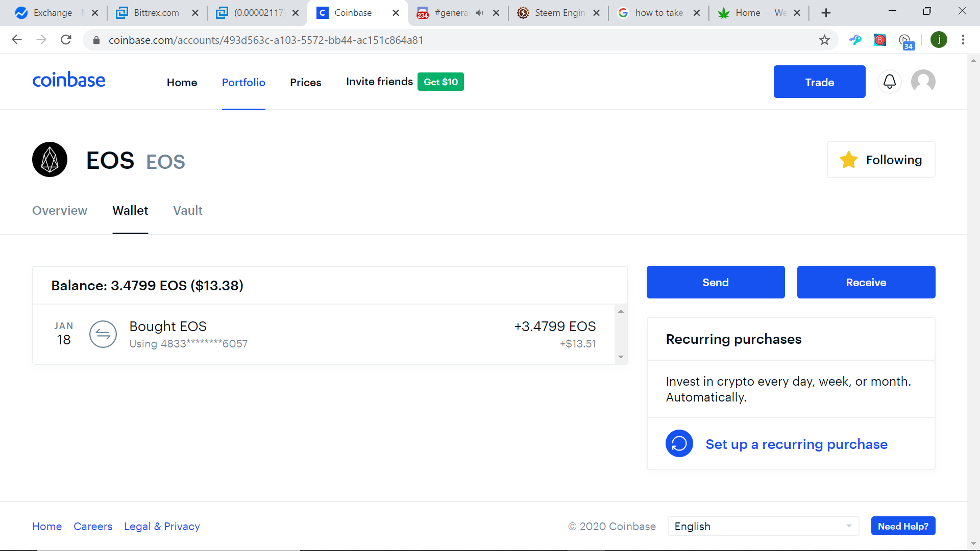Open the notifications bell

[890, 82]
